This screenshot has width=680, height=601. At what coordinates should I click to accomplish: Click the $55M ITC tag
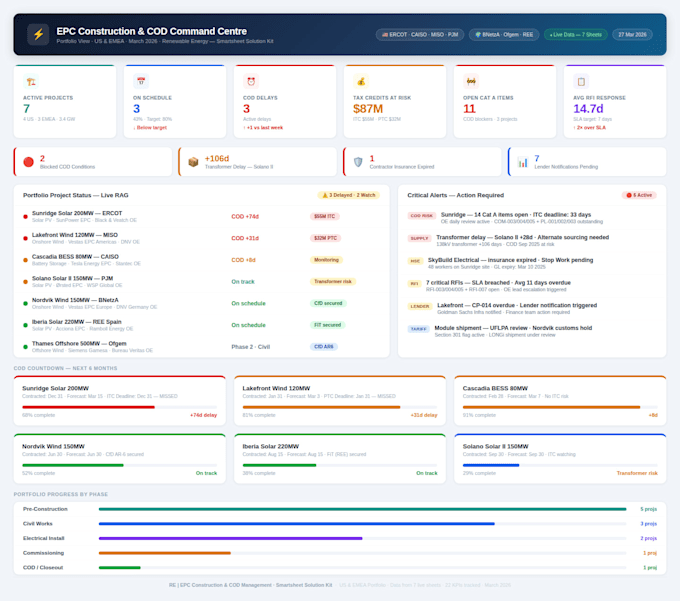click(x=324, y=216)
